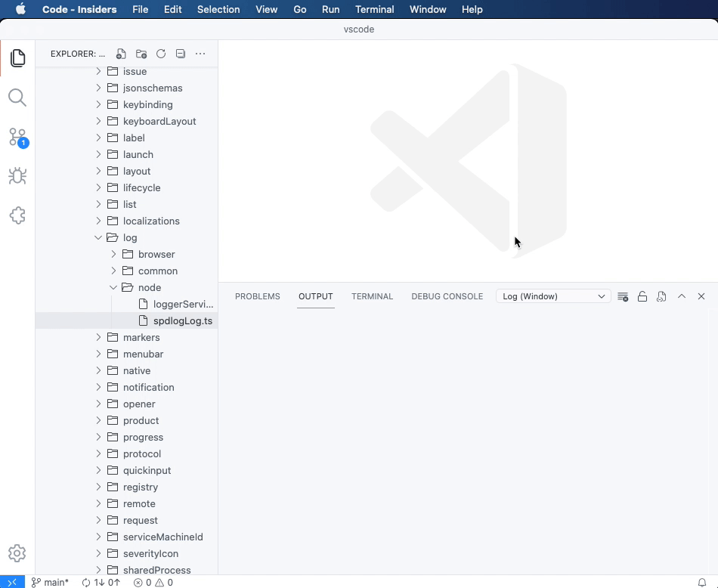Select the launch folder
This screenshot has width=718, height=588.
(x=127, y=155)
